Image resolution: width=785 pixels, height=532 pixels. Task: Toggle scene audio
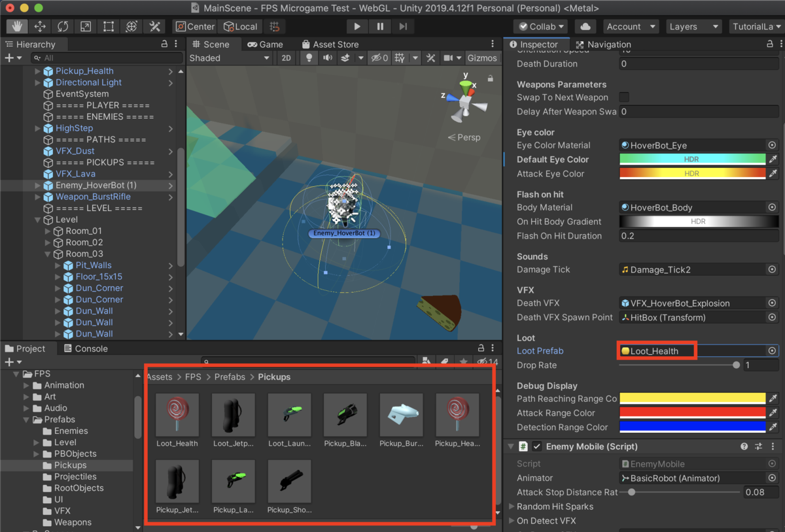tap(327, 58)
